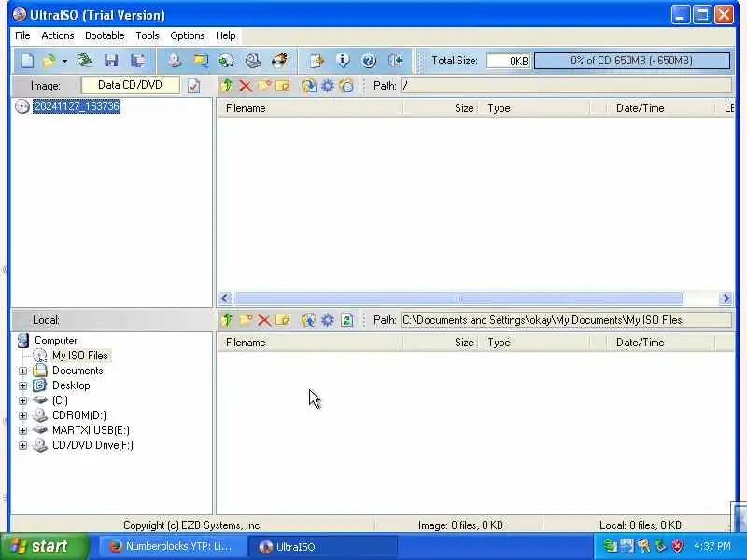The image size is (747, 560).
Task: Open the Actions menu
Action: (58, 35)
